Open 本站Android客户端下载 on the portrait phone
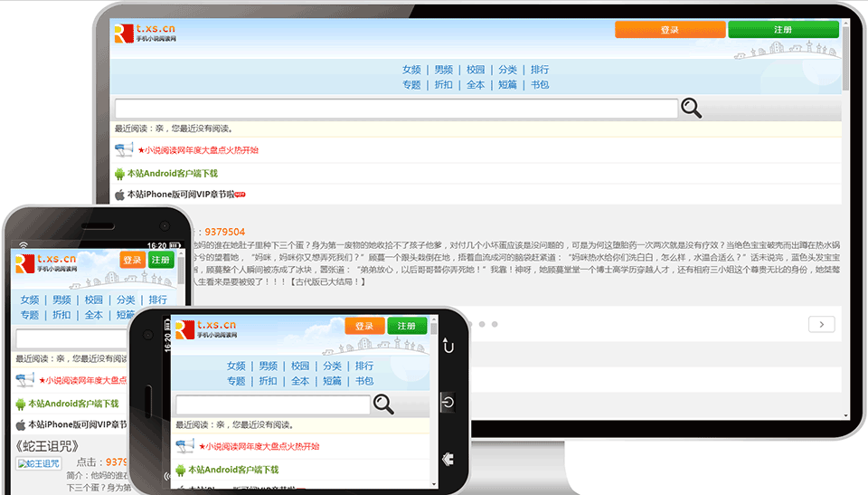Viewport: 868px width, 495px height. (x=73, y=405)
